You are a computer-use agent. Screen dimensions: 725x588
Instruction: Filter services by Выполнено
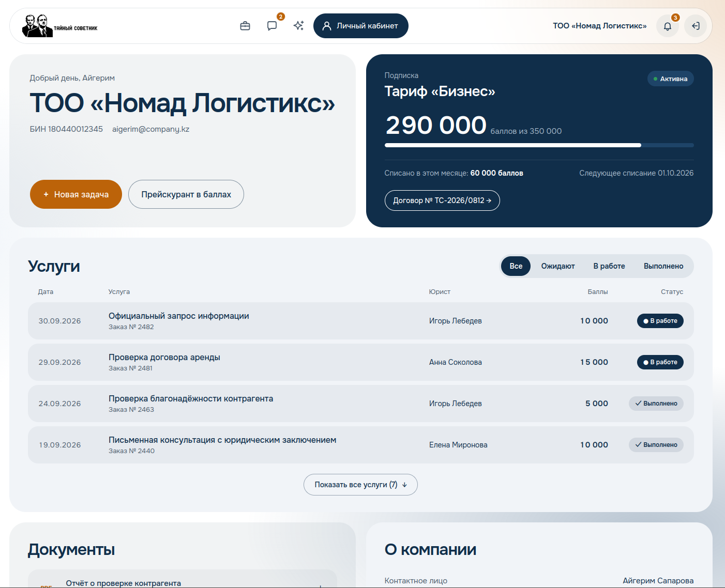663,266
